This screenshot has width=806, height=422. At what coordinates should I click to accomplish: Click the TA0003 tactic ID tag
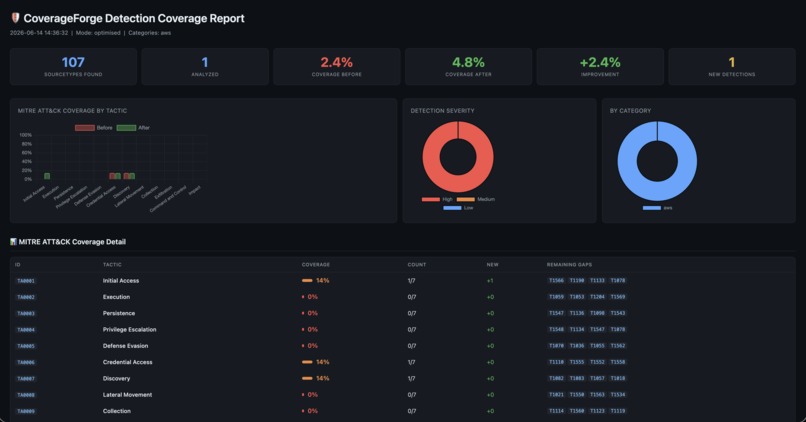(x=26, y=314)
